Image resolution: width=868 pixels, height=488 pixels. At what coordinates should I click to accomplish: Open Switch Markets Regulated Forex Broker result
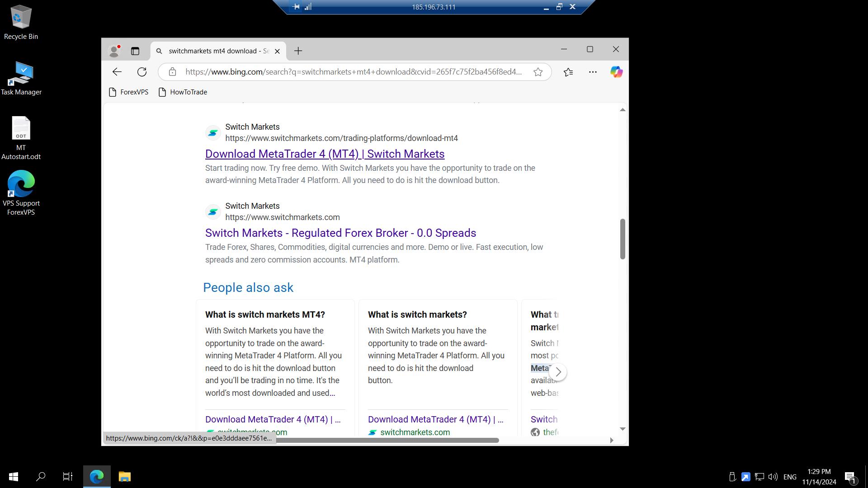(340, 233)
